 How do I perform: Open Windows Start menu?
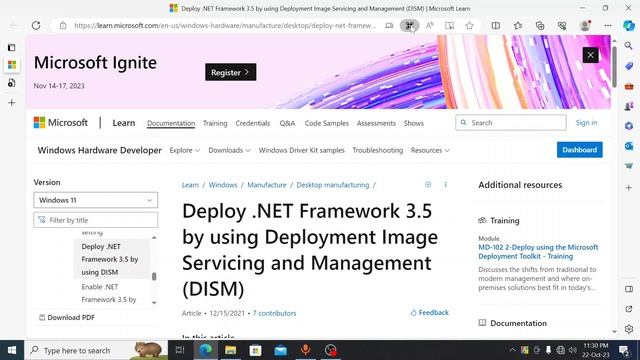12,350
